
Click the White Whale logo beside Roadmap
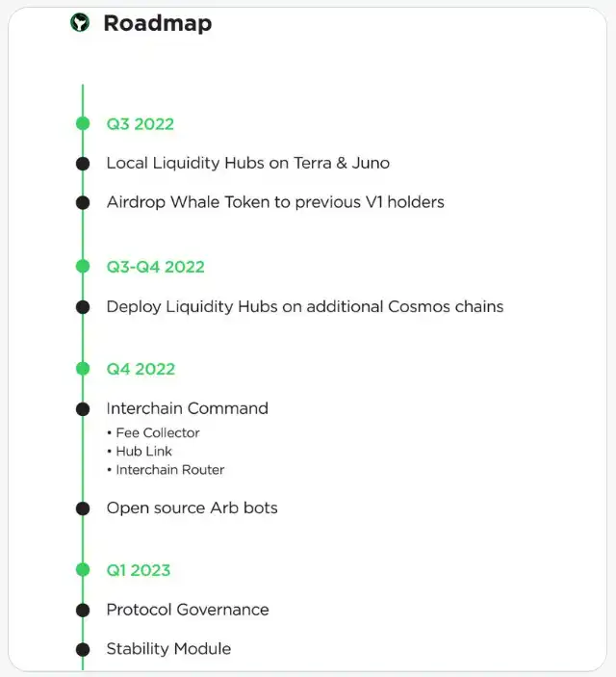click(80, 22)
